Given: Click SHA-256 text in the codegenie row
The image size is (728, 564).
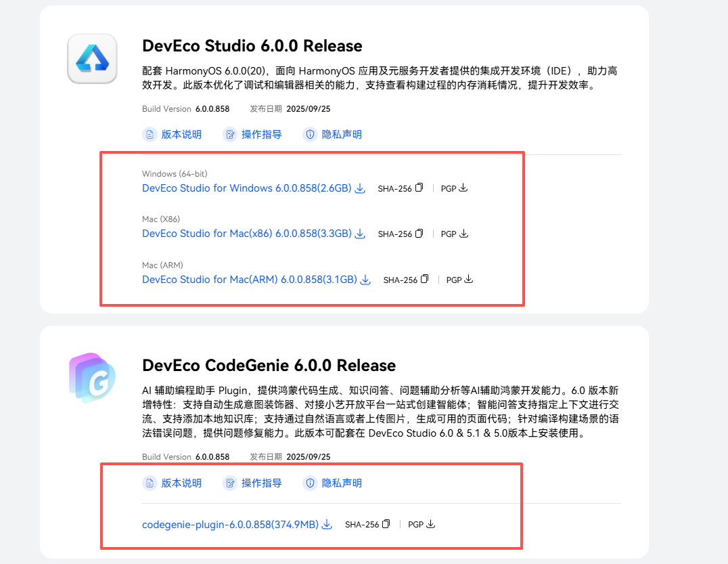Looking at the screenshot, I should tap(362, 525).
